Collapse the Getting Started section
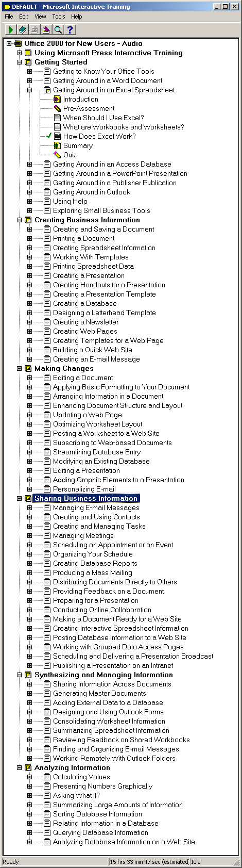 (x=20, y=62)
